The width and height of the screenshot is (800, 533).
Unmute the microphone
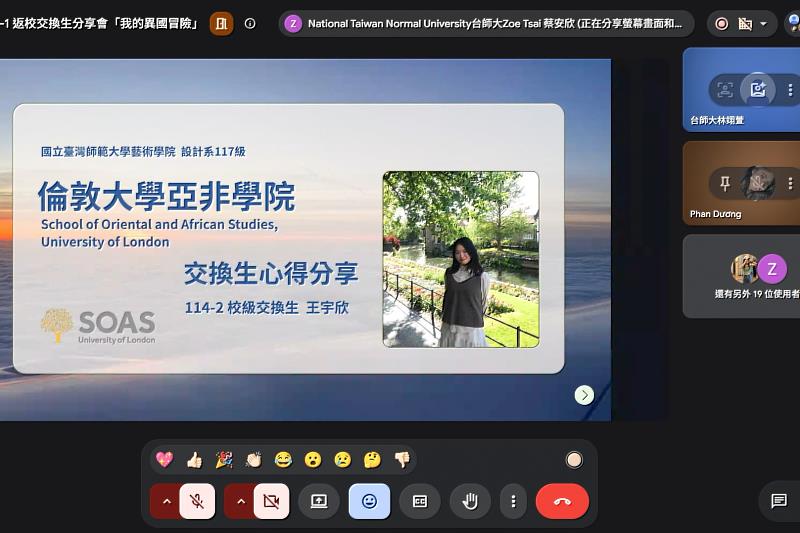pyautogui.click(x=197, y=501)
